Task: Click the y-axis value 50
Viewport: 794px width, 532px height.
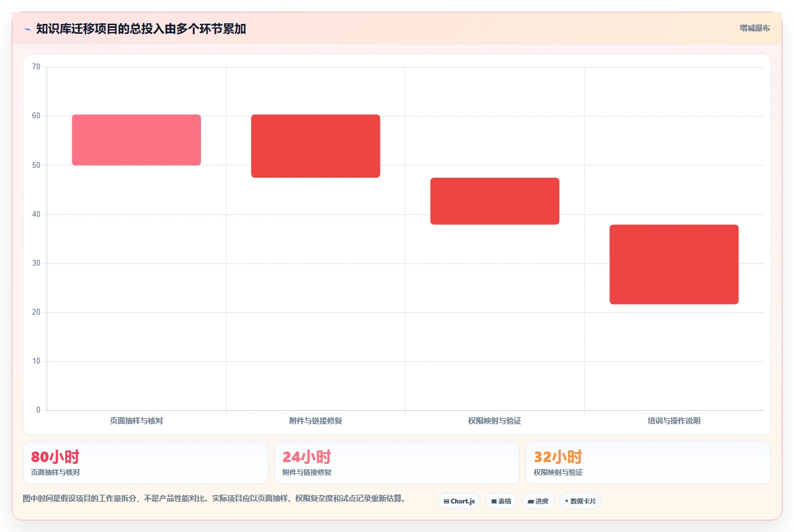Action: (36, 165)
